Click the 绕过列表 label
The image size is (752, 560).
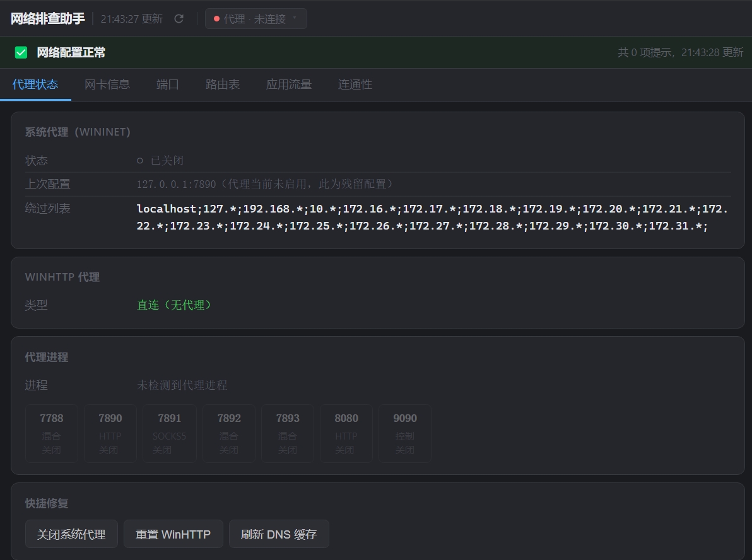click(47, 209)
